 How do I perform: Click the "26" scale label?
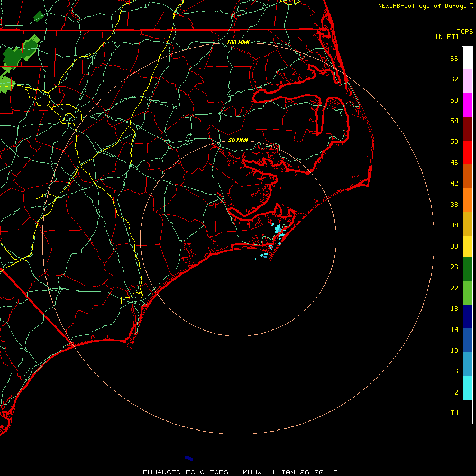click(454, 267)
